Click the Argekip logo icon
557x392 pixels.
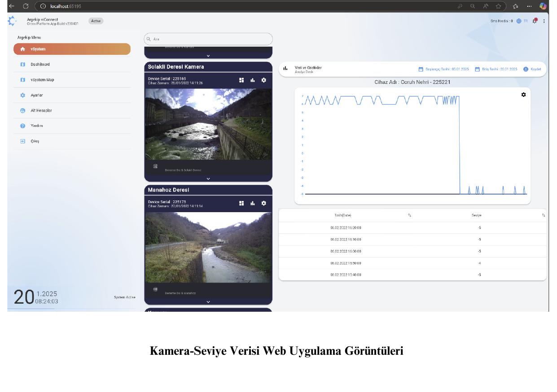point(13,21)
